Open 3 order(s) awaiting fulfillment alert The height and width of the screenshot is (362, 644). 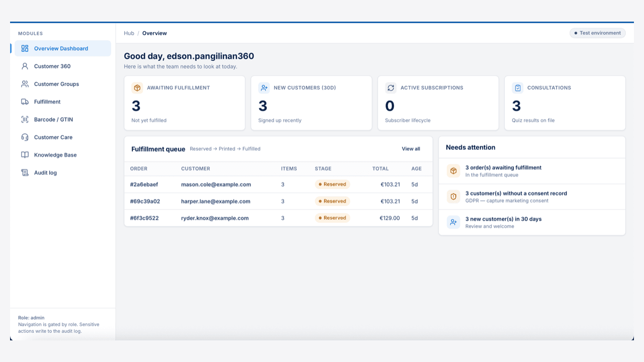pyautogui.click(x=532, y=171)
